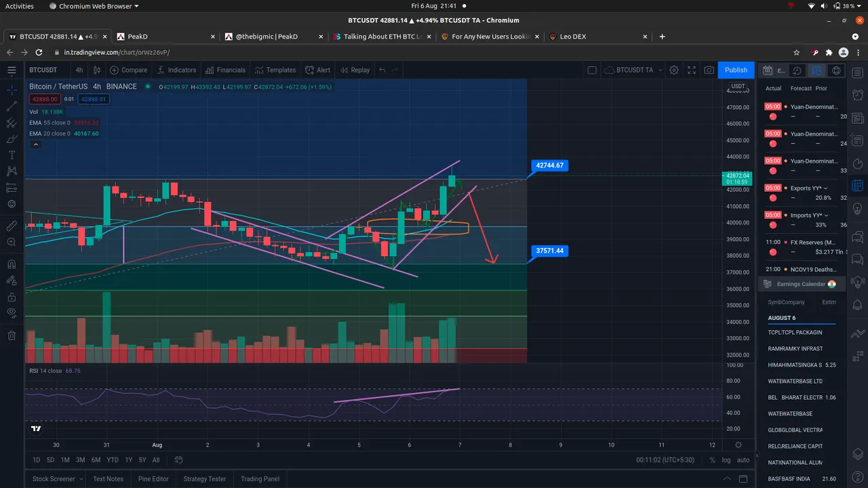The height and width of the screenshot is (488, 868).
Task: Open the emoji icons tool
Action: tap(12, 204)
